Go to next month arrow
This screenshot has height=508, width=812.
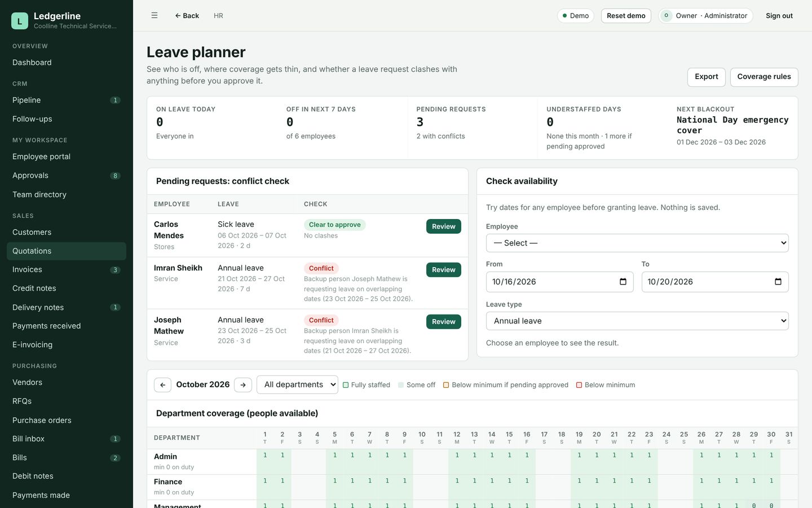243,385
